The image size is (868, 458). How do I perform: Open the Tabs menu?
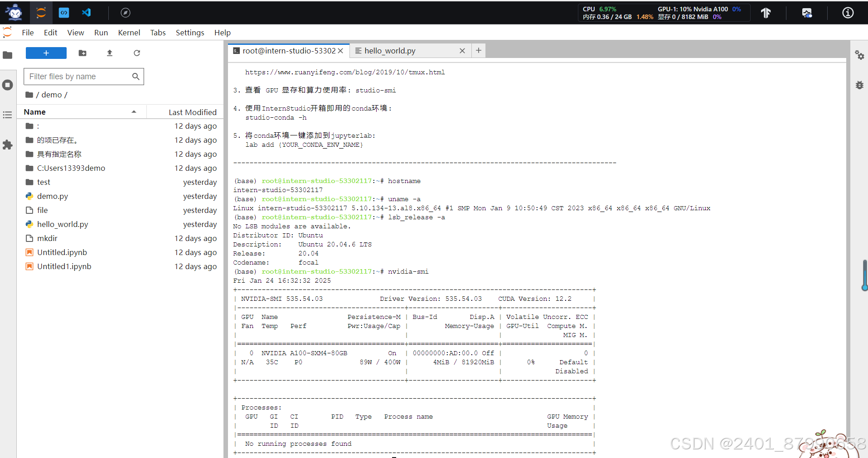(x=158, y=33)
